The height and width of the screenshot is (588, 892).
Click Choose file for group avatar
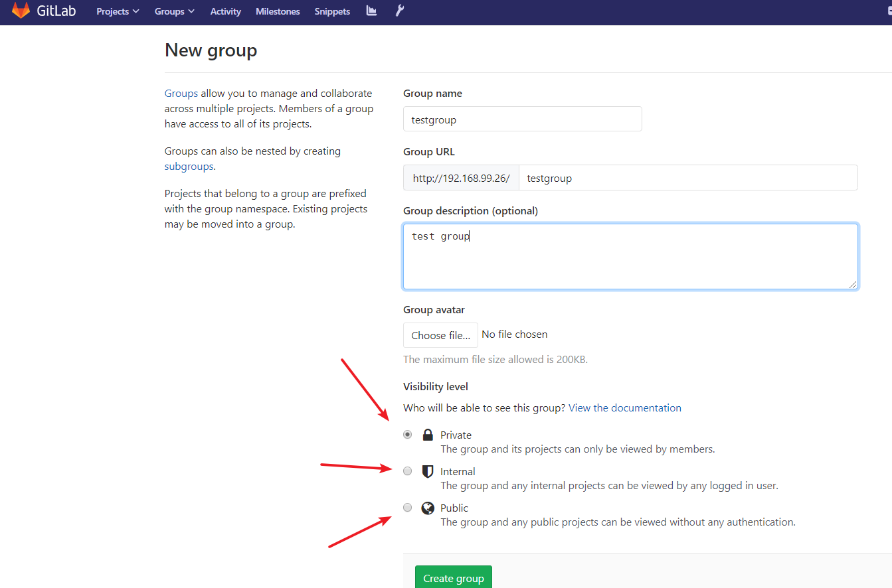(440, 334)
